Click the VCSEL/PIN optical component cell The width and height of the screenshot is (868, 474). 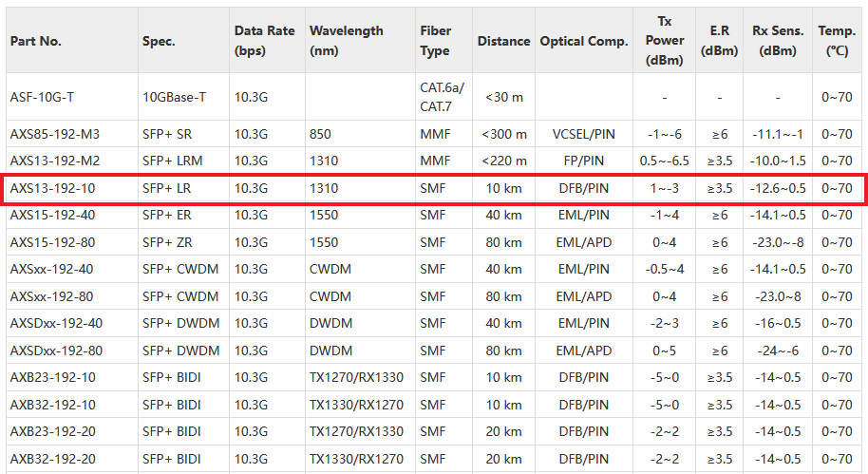tap(583, 134)
